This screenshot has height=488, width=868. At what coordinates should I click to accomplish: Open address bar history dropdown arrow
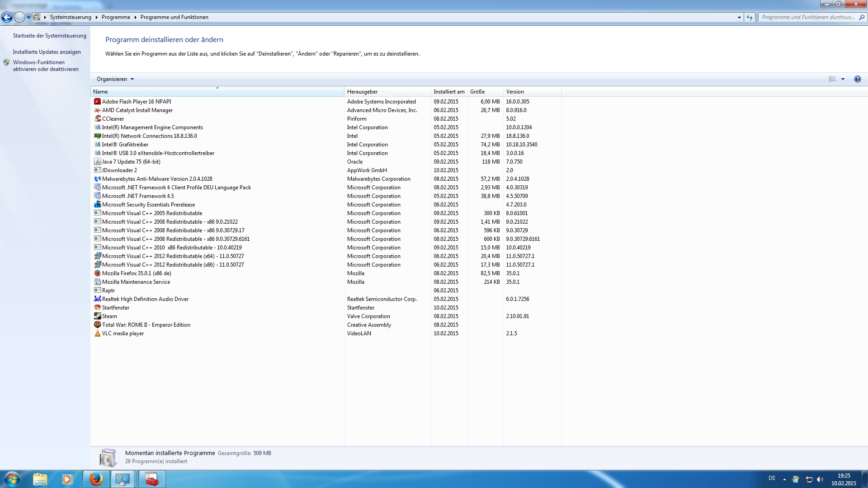pyautogui.click(x=739, y=17)
